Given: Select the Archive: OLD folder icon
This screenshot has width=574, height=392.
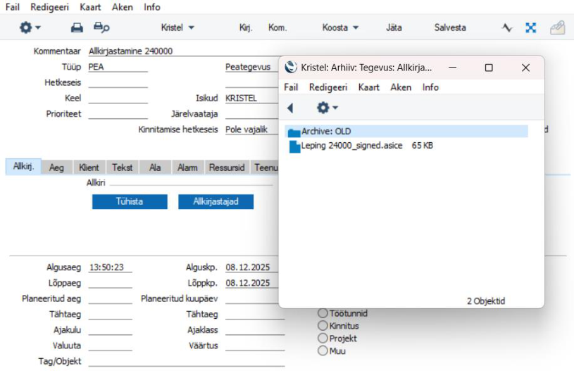Looking at the screenshot, I should point(294,132).
